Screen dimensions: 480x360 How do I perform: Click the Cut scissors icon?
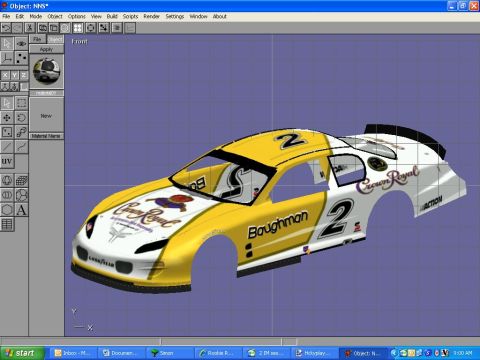point(30,28)
